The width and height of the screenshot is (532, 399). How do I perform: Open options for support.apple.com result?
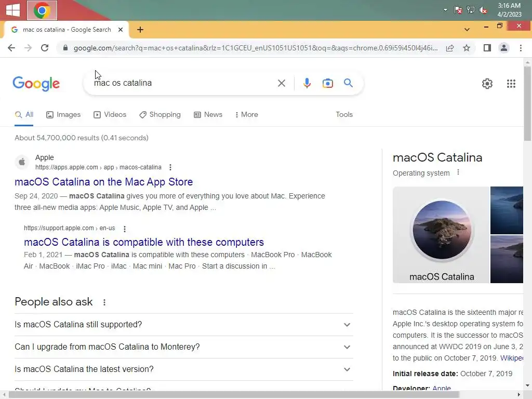(125, 229)
